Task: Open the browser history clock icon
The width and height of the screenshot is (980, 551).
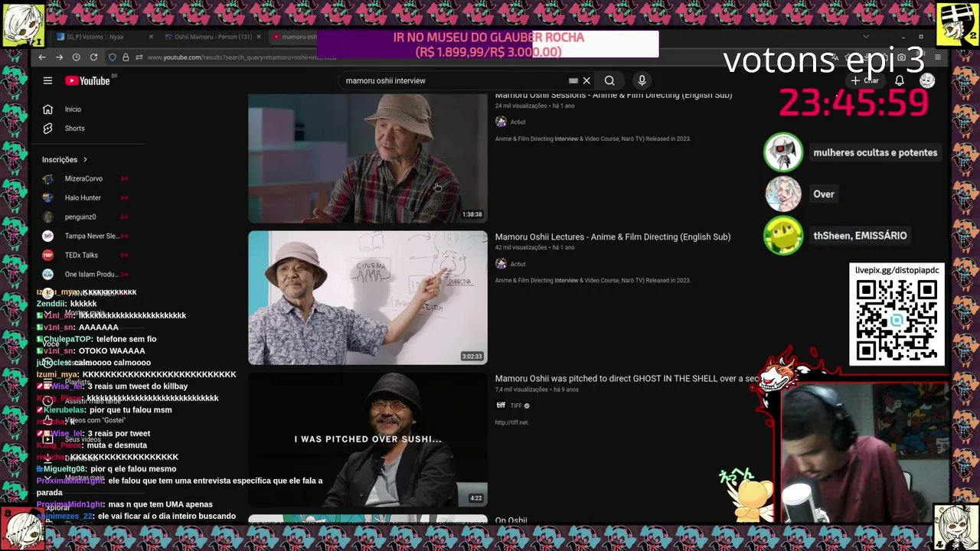Action: [76, 57]
